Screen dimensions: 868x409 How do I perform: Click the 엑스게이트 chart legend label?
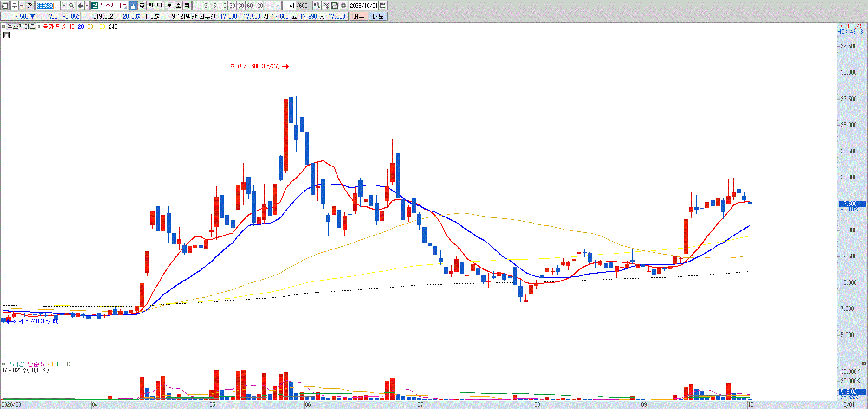click(21, 26)
